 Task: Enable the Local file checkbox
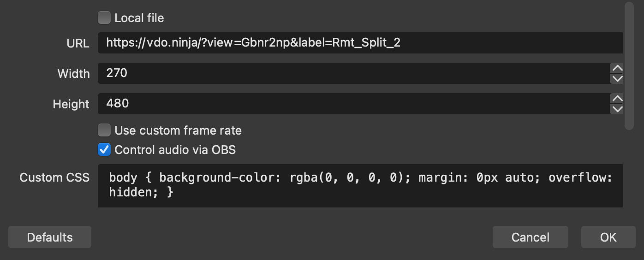click(x=104, y=18)
